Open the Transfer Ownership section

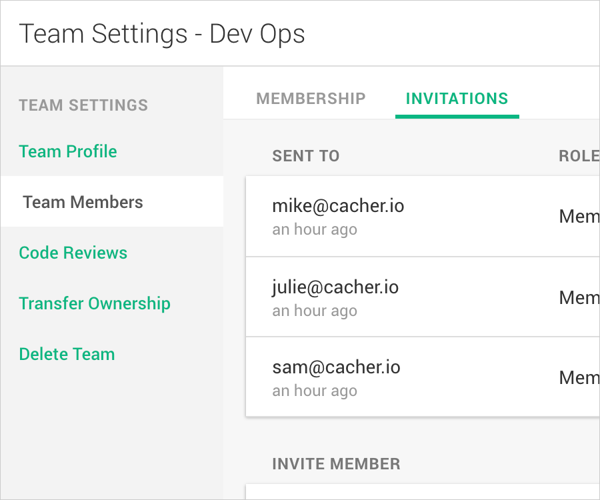click(94, 303)
